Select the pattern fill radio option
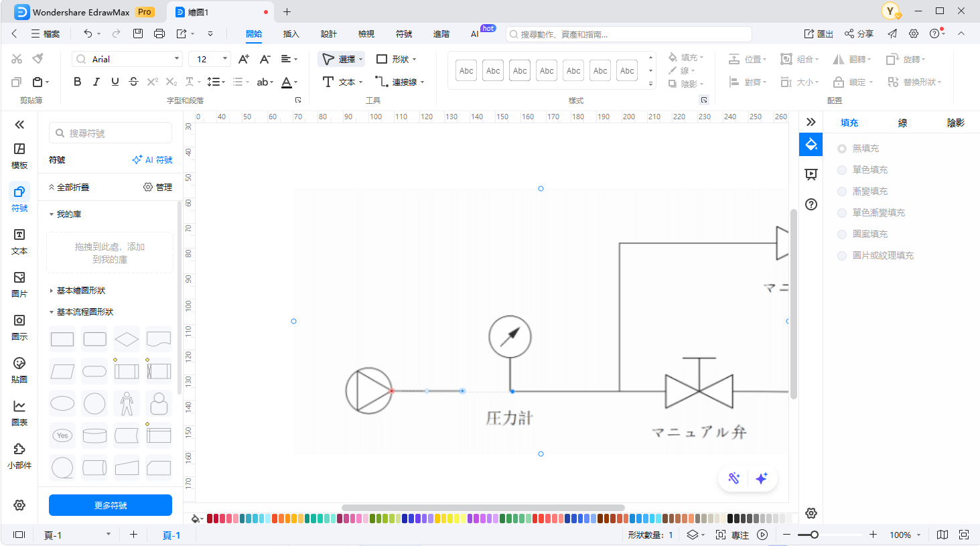 [842, 234]
